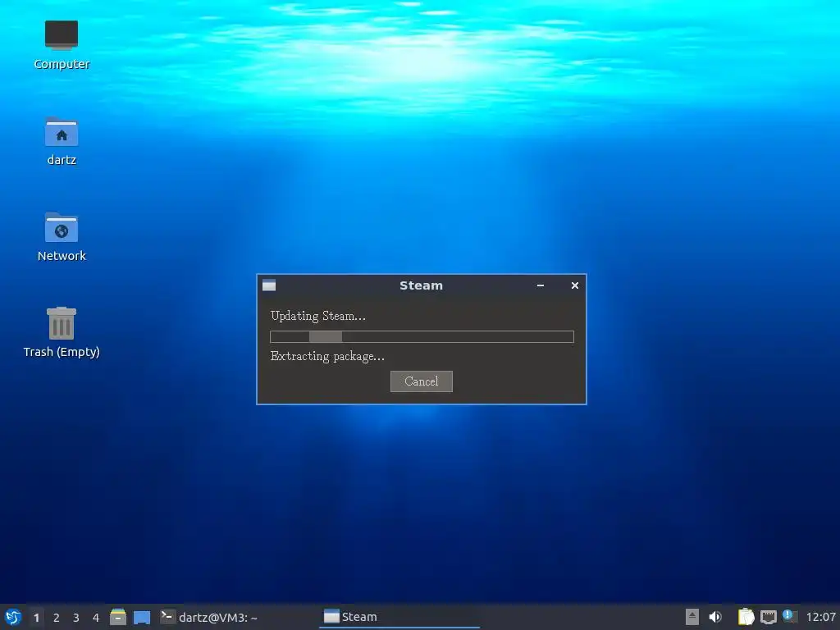Minimize the Steam updater window

point(541,285)
